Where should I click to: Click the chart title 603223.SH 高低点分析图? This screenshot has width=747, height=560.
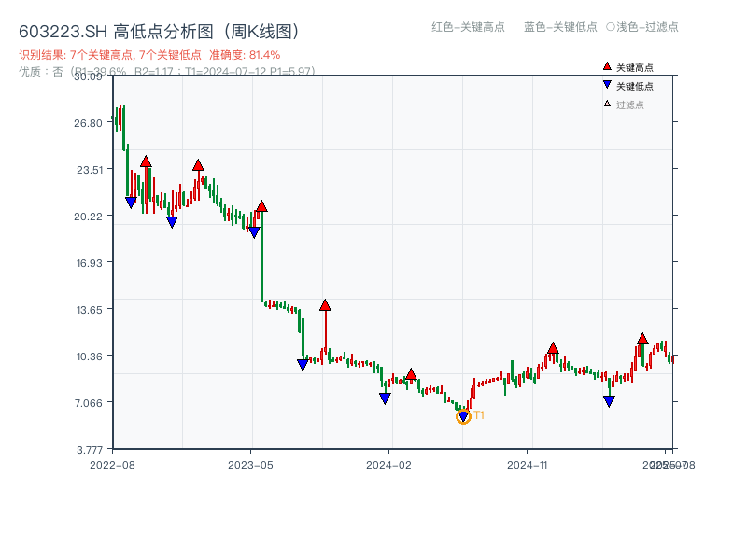159,30
